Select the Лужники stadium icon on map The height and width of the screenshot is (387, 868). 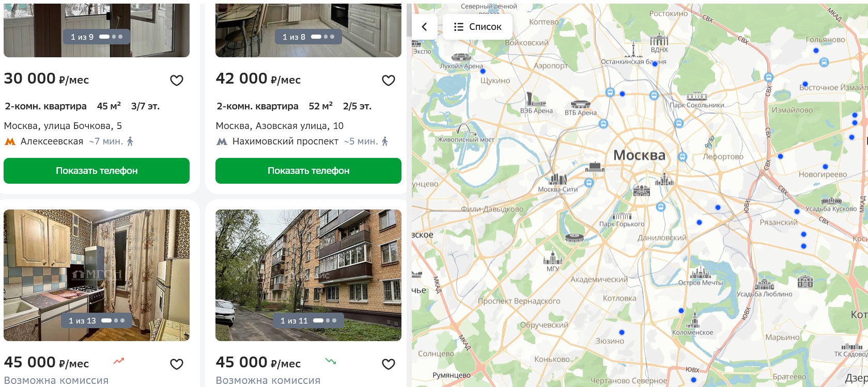click(574, 238)
